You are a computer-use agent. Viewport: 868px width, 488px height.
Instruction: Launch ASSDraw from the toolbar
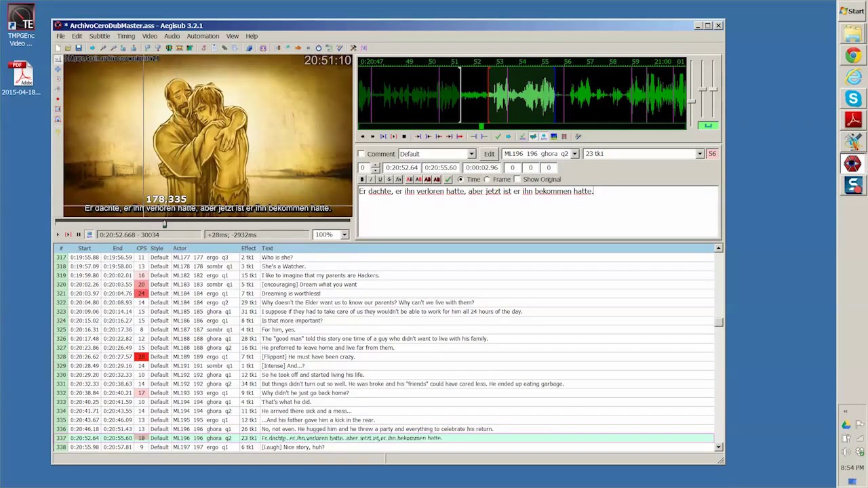pos(263,47)
